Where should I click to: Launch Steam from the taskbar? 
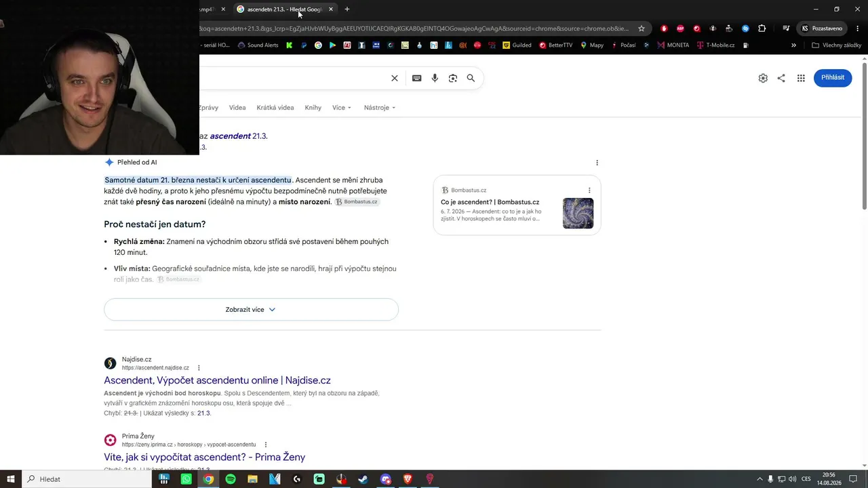tap(363, 479)
